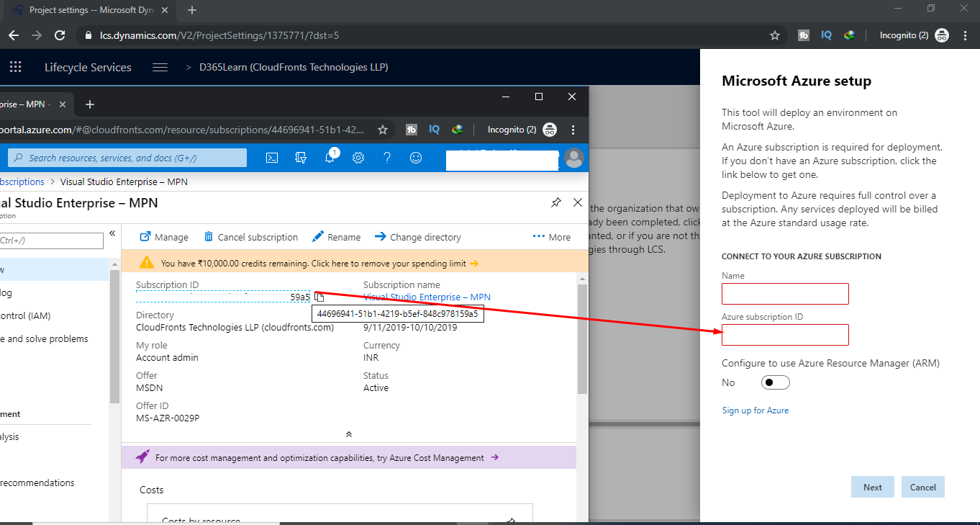Image resolution: width=980 pixels, height=525 pixels.
Task: Open Diagnose and solve problems menu item
Action: pyautogui.click(x=54, y=338)
